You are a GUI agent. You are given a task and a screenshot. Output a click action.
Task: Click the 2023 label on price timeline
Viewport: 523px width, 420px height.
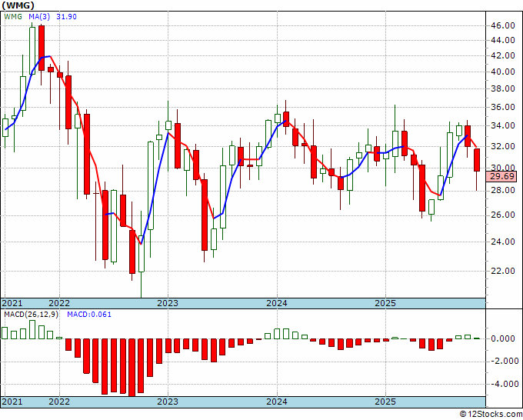pos(168,303)
